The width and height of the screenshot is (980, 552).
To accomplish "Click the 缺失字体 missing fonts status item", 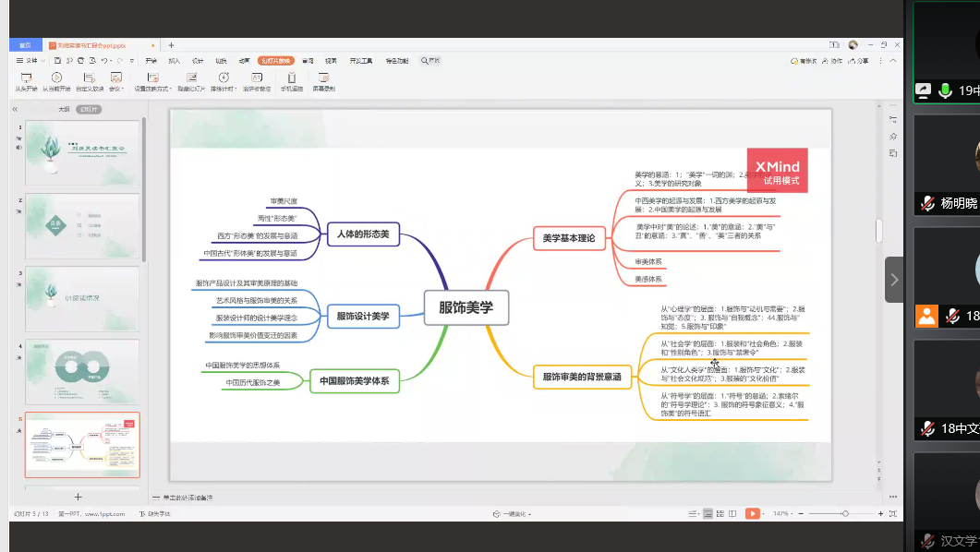I will (155, 514).
